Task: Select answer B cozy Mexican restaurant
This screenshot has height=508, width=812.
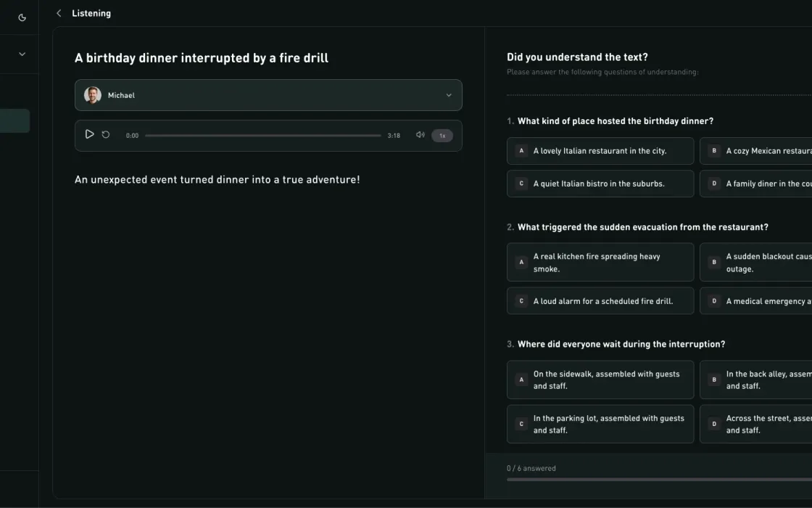Action: click(x=756, y=151)
